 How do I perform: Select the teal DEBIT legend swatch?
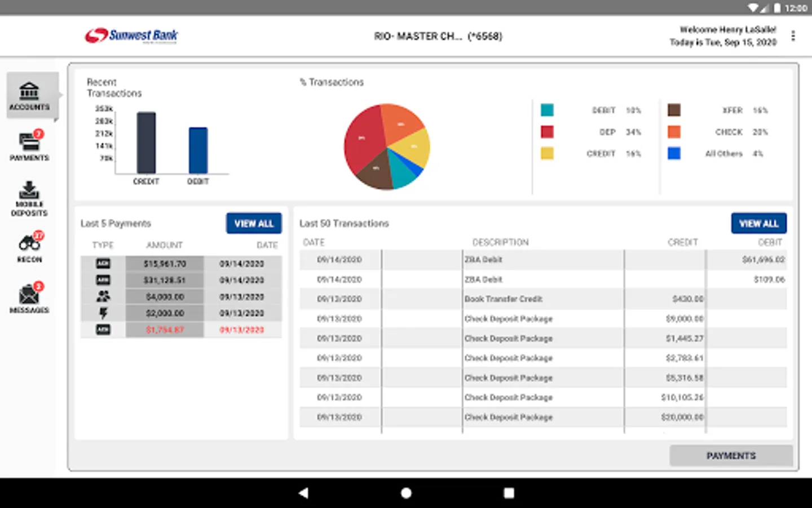(x=547, y=110)
